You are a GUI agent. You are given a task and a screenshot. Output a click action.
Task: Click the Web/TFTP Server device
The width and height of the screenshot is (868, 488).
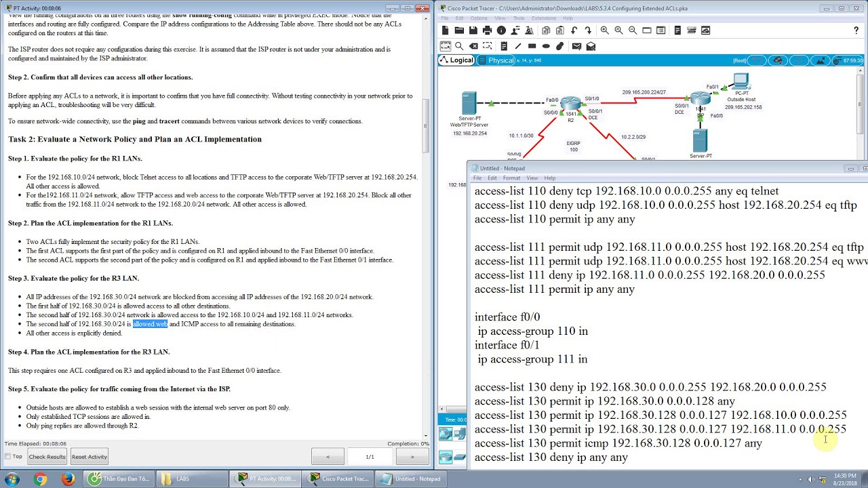point(469,104)
